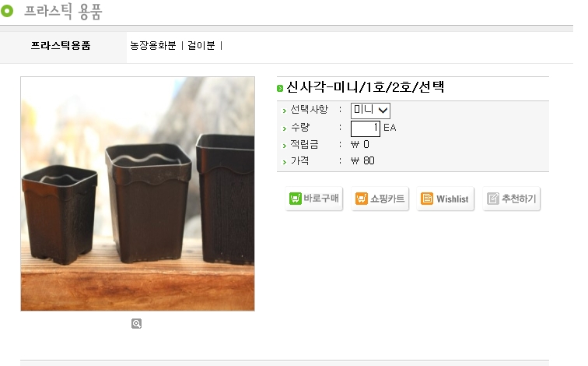Click the pencil icon on 추천하기
Screen dimensions: 588x366
(x=493, y=199)
